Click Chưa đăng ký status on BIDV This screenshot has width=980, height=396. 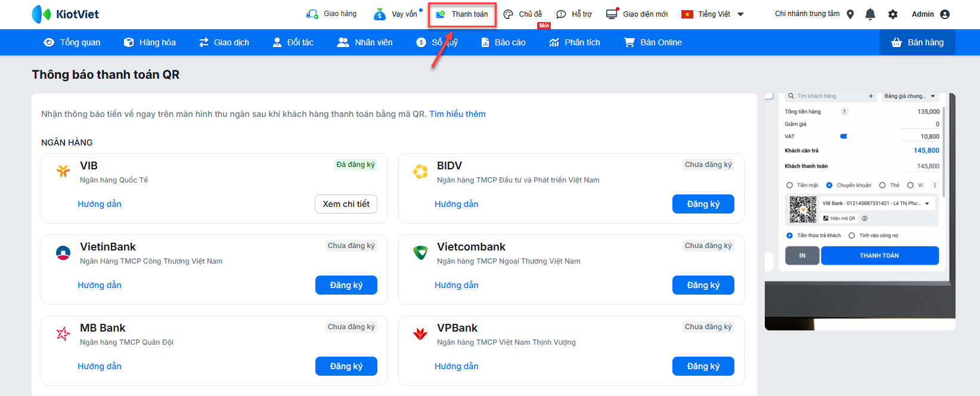tap(708, 165)
